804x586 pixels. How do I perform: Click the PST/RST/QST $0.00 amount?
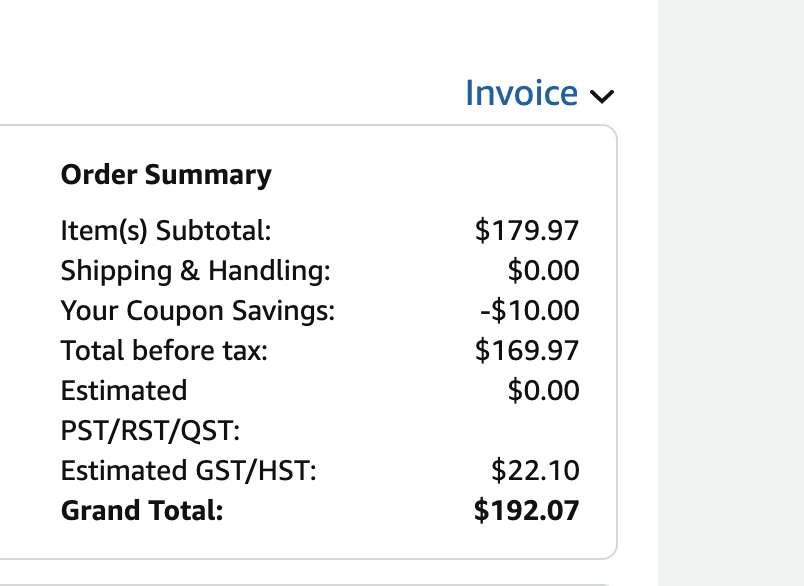(x=544, y=391)
